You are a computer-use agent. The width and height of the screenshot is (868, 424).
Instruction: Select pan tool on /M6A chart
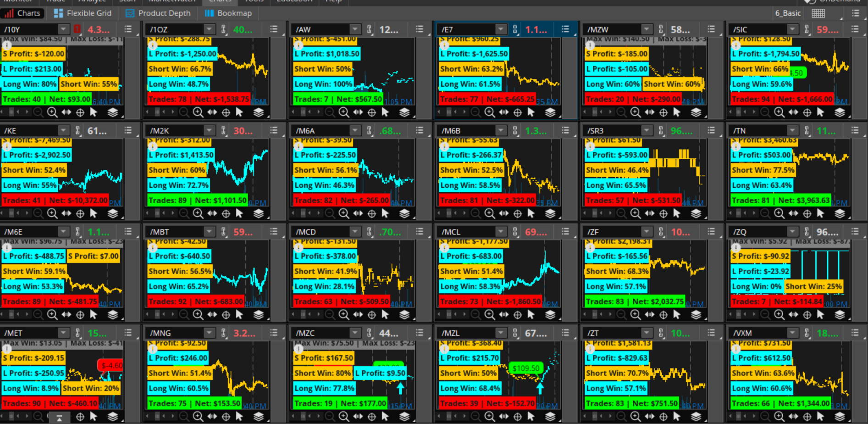(358, 213)
